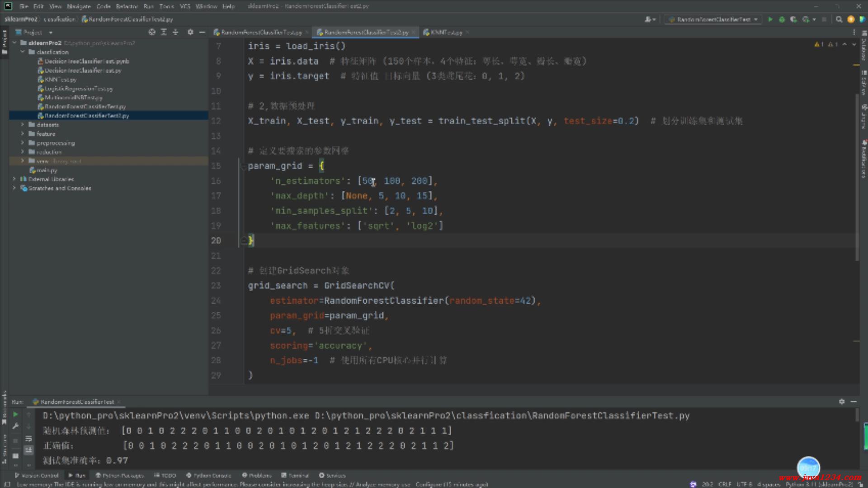The width and height of the screenshot is (868, 488).
Task: Toggle soft-wrap in Run console
Action: (28, 438)
